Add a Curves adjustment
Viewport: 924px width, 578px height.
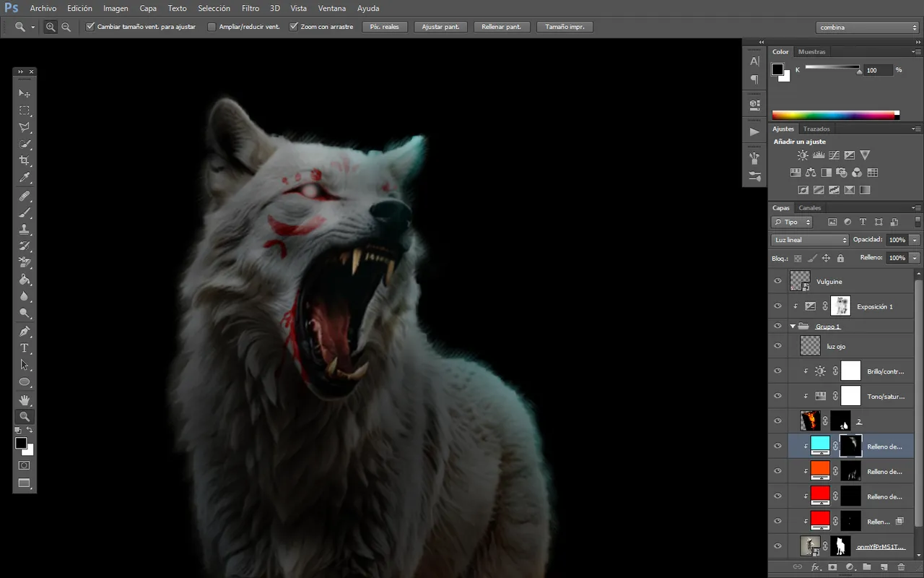coord(834,155)
